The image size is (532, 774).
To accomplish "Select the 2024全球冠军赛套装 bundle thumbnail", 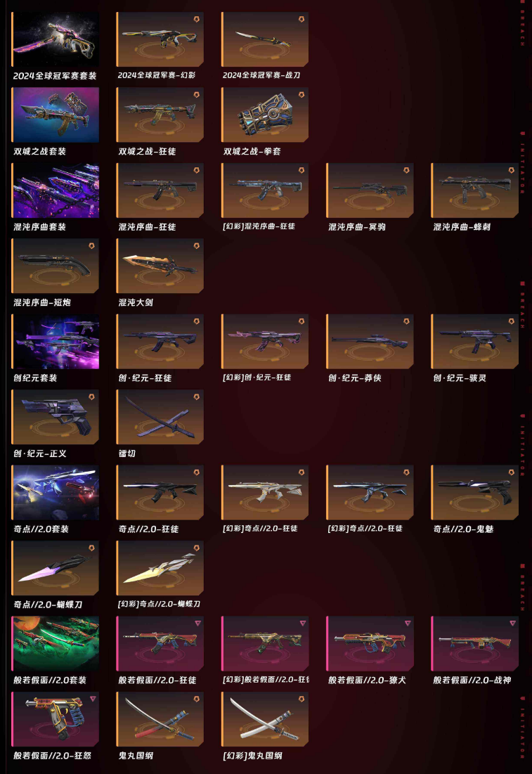I will 56,39.
